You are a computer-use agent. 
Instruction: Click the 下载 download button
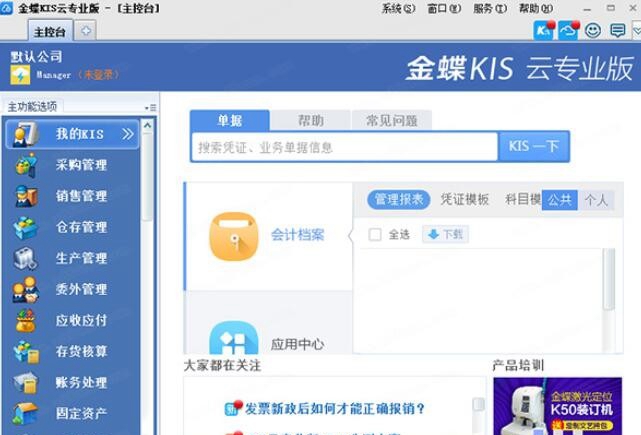[445, 234]
